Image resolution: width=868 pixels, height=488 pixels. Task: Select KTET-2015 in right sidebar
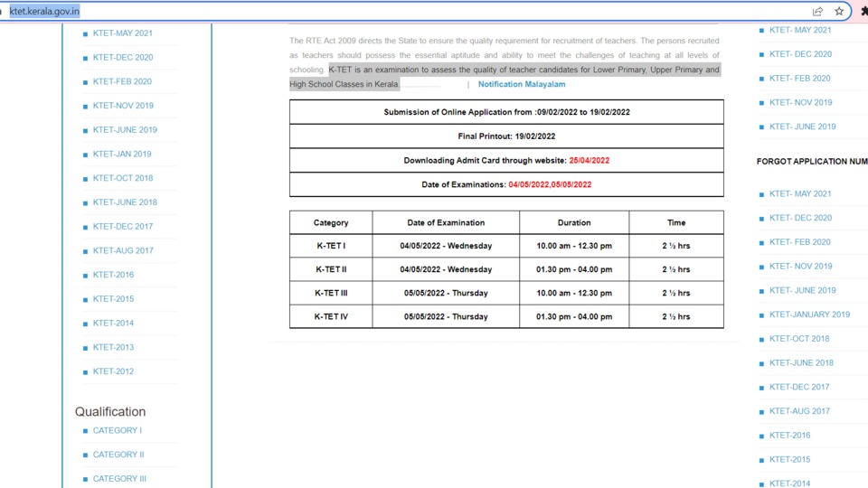pos(790,459)
